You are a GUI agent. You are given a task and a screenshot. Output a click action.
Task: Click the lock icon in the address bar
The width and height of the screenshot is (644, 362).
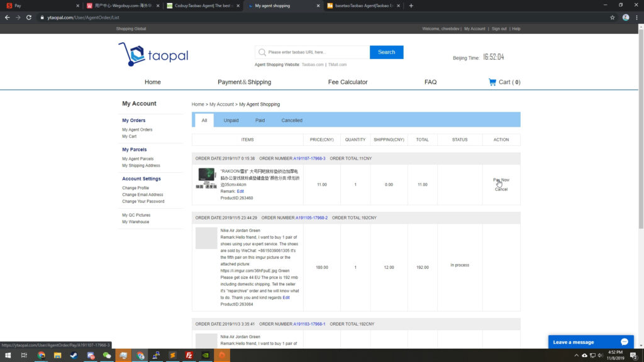coord(42,18)
